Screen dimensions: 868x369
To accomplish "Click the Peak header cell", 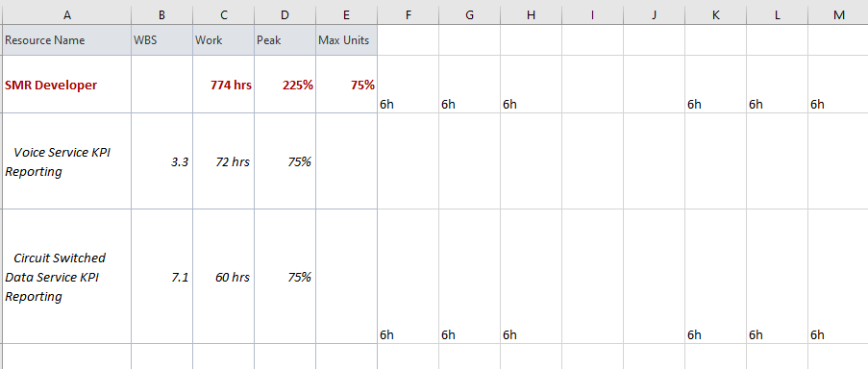I will 285,40.
